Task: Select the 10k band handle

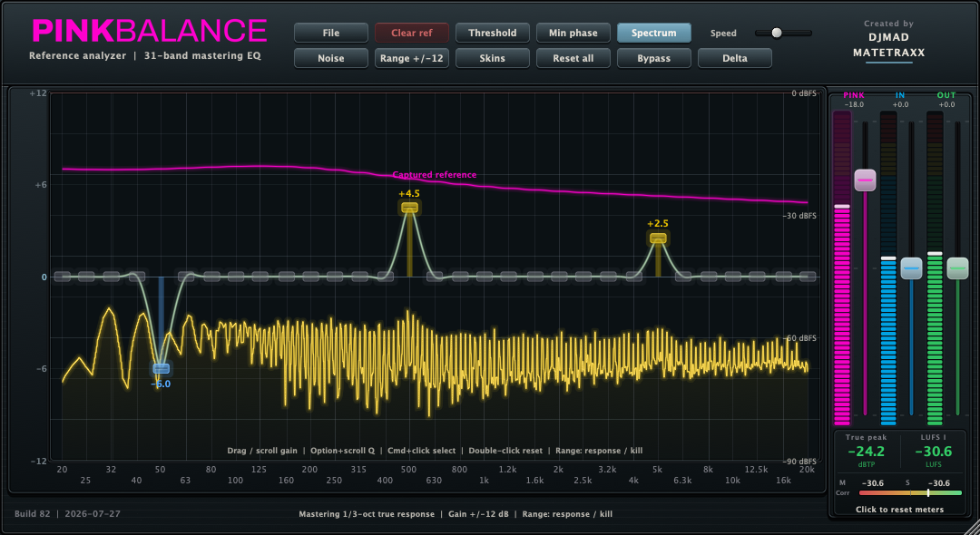Action: tap(732, 277)
